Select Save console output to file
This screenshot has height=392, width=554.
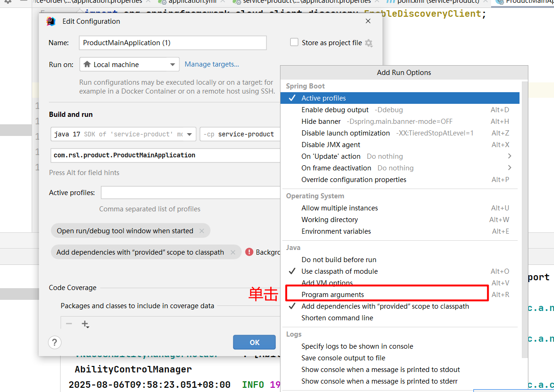pyautogui.click(x=399, y=358)
